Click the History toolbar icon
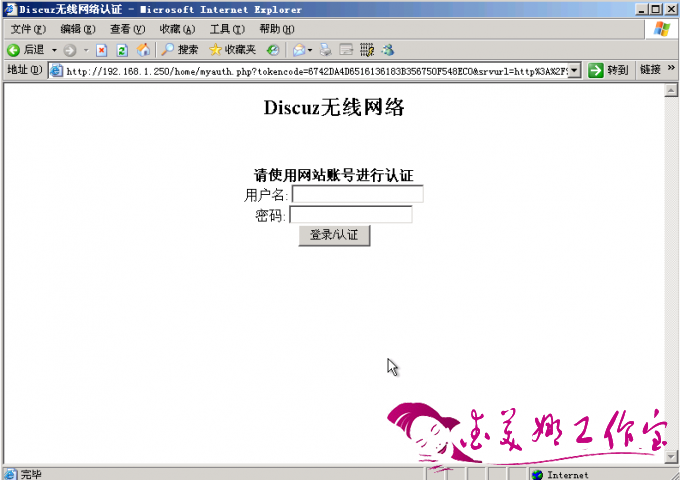This screenshot has height=480, width=680. 273,49
